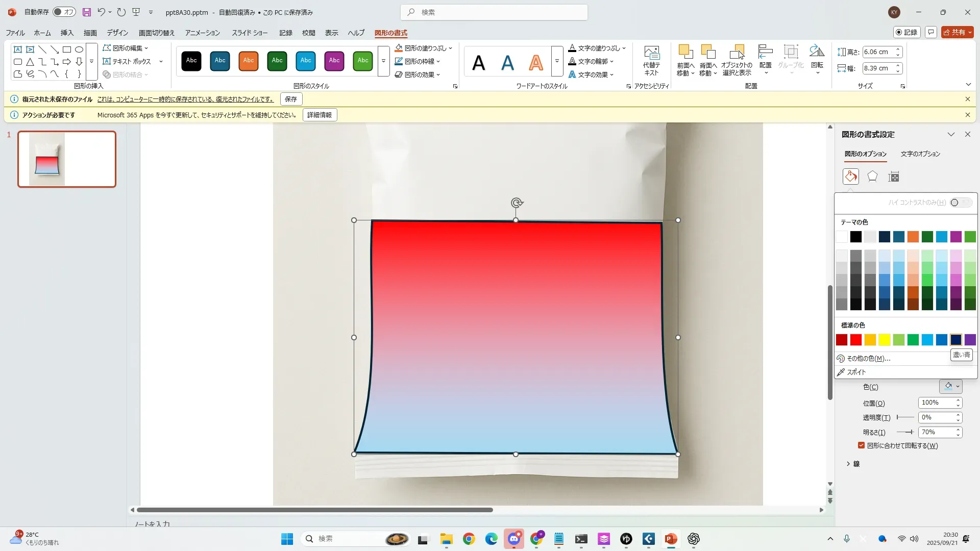Select the slide 1 thumbnail
Screen dimensions: 980x551
67,159
